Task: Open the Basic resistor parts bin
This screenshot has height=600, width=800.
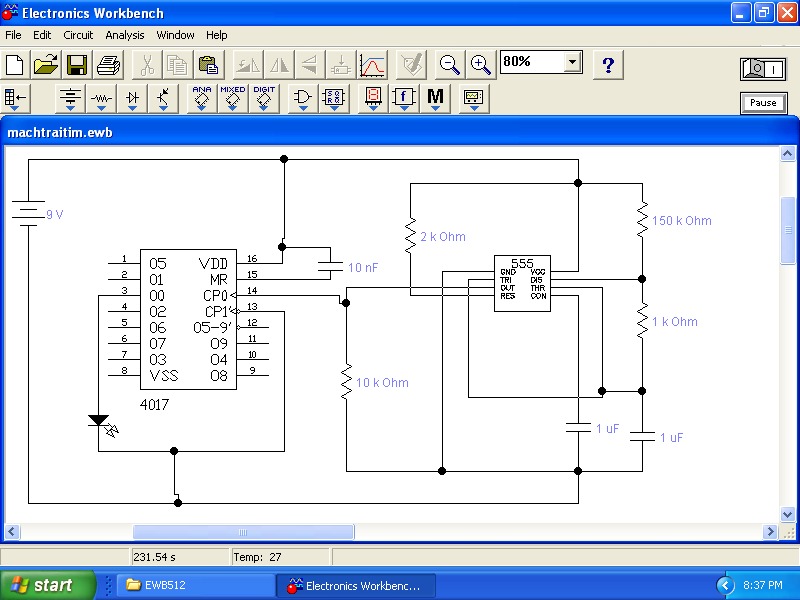Action: click(x=101, y=98)
